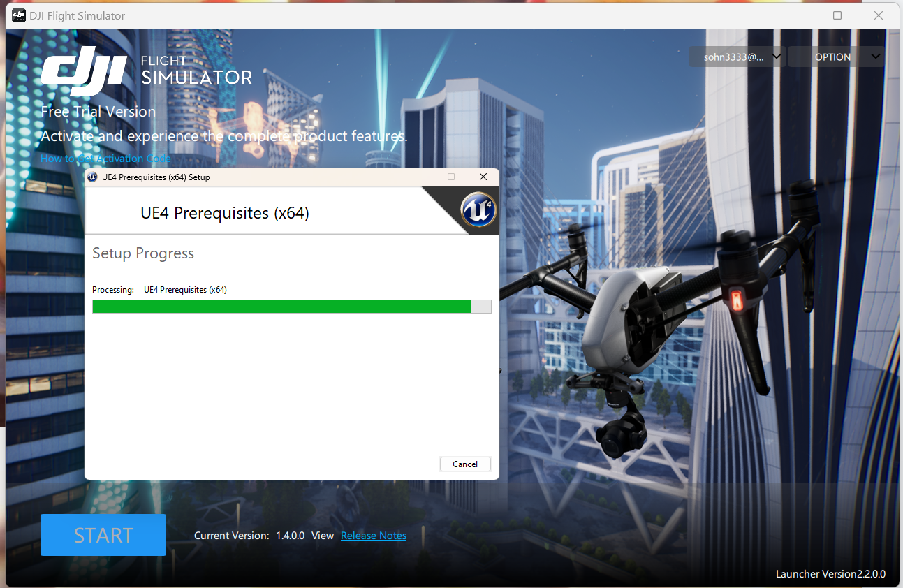Screen dimensions: 903x588
Task: Click the DJI Flight Simulator title bar app icon
Action: pyautogui.click(x=19, y=15)
